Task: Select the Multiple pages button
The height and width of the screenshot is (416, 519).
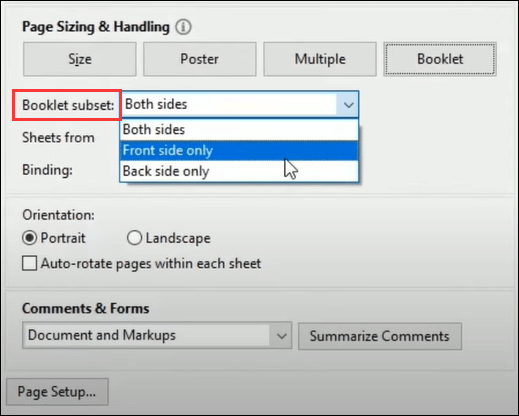Action: [320, 59]
